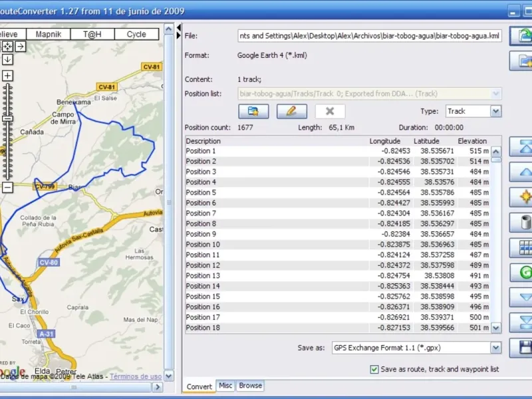Click the map zoom level slider handle
This screenshot has width=532, height=399.
click(x=7, y=119)
